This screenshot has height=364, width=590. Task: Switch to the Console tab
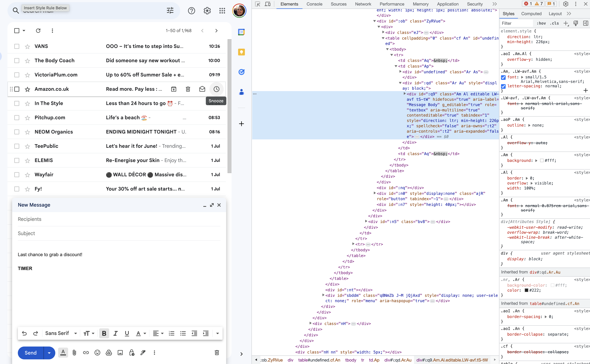[x=314, y=4]
